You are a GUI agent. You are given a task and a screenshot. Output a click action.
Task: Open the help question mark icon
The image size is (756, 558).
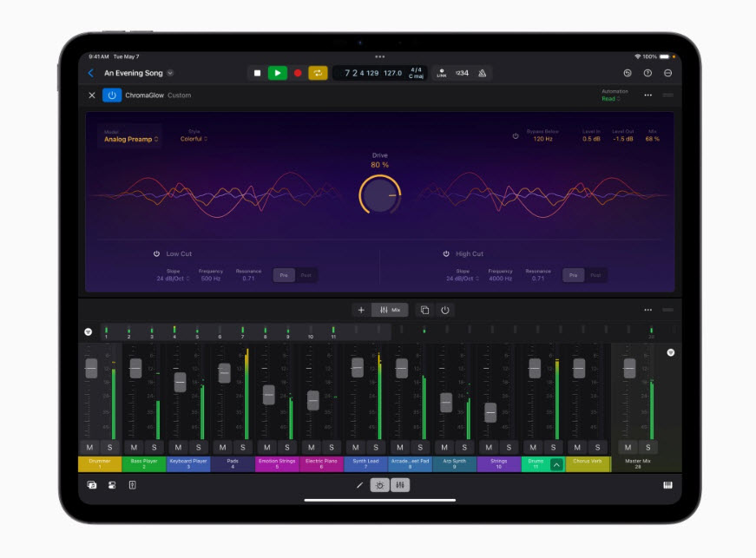pos(648,73)
